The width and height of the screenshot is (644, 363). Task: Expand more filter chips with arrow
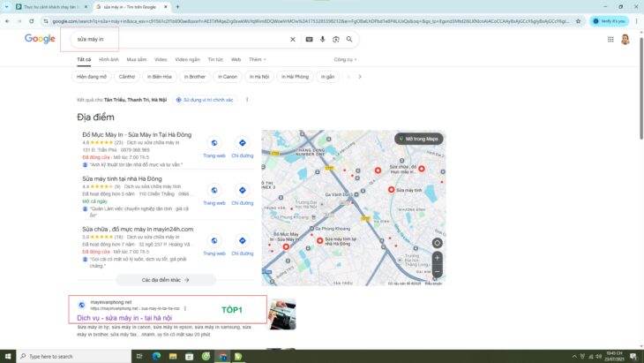click(x=358, y=77)
